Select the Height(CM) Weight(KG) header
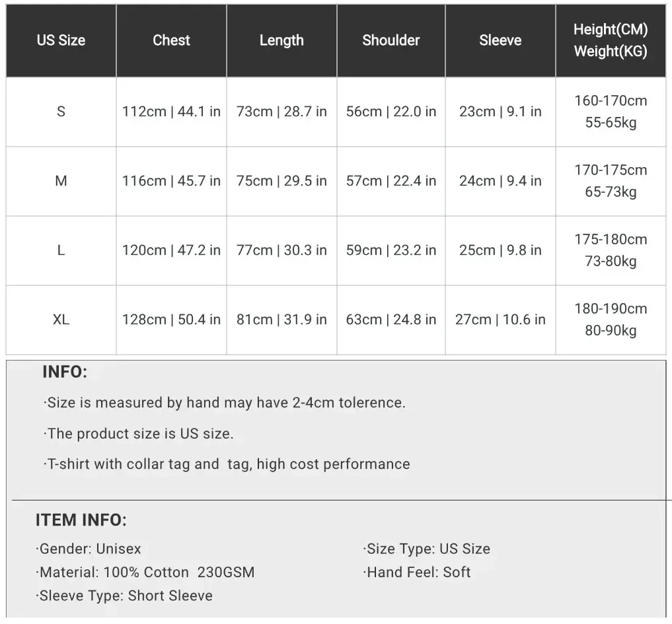 pos(611,40)
